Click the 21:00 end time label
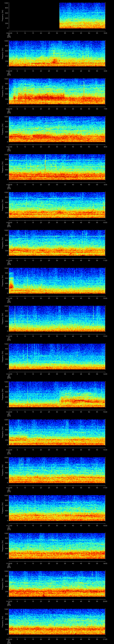114x644 pixels. tap(105, 639)
